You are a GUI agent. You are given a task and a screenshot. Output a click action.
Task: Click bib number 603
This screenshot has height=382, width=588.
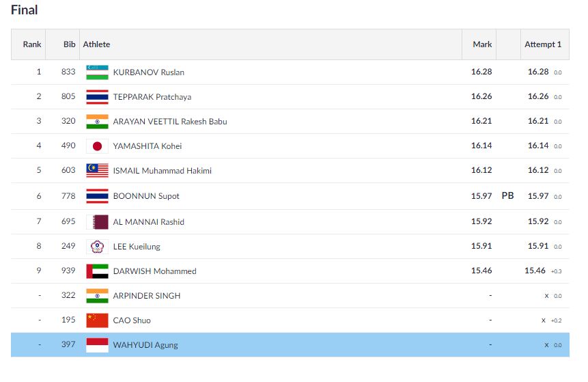(68, 170)
